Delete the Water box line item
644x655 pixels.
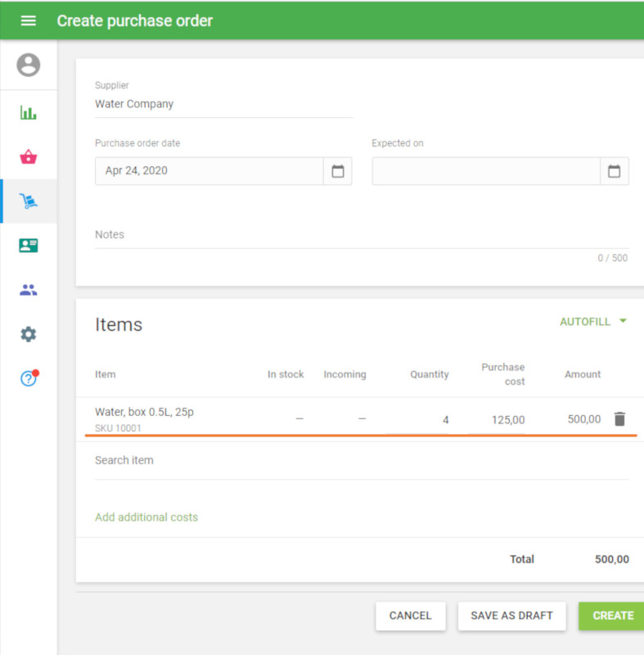pyautogui.click(x=619, y=418)
